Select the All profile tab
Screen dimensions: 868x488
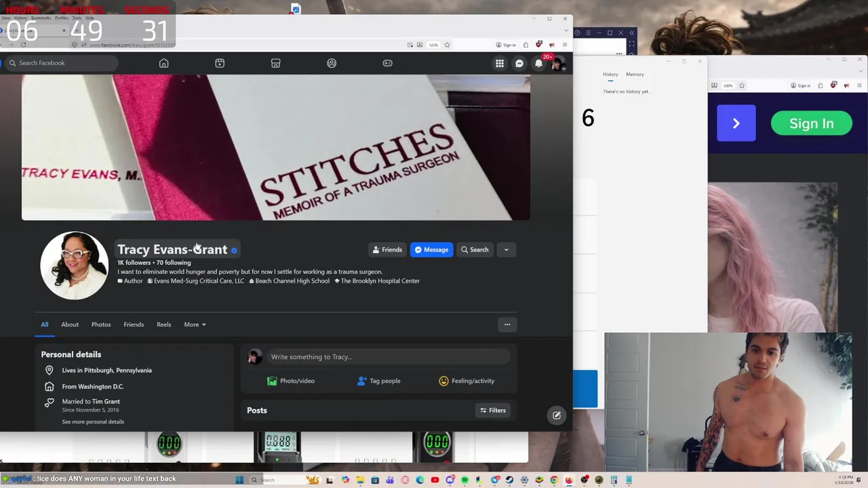pyautogui.click(x=44, y=325)
